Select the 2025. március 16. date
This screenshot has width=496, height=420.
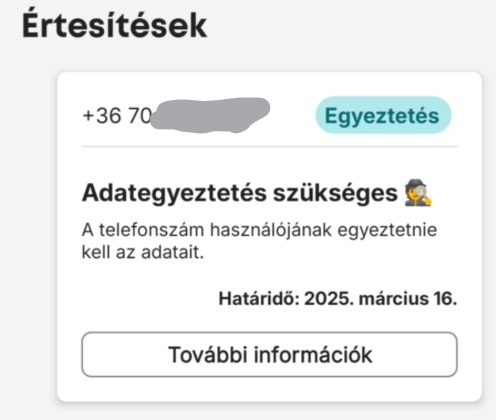tap(380, 298)
